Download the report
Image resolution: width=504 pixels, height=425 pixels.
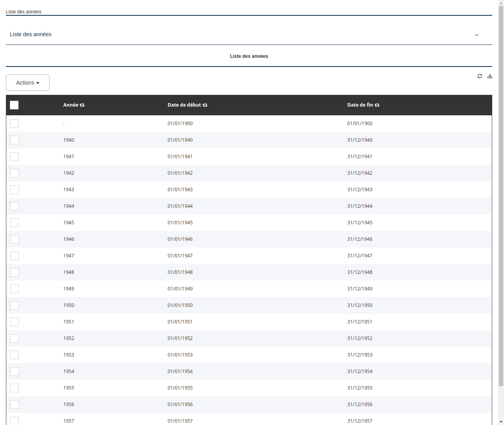click(490, 76)
